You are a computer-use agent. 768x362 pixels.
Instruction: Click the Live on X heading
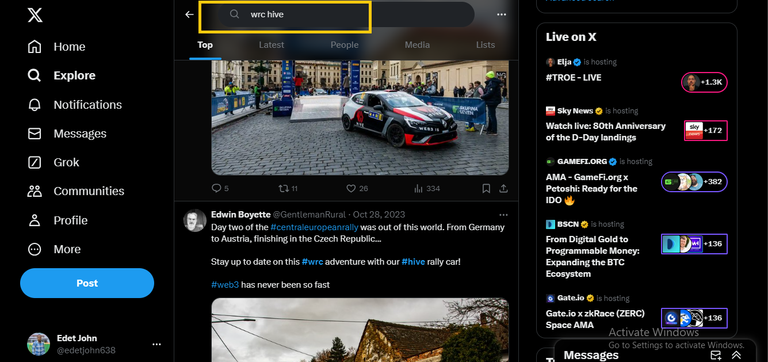coord(571,37)
